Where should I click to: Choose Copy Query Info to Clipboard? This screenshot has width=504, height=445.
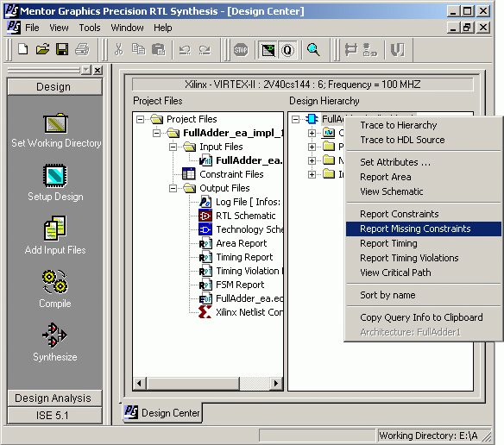pyautogui.click(x=424, y=317)
